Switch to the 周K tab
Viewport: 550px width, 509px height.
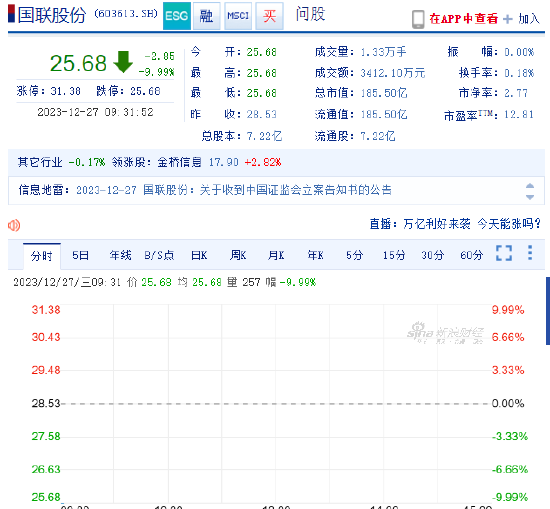tap(238, 255)
